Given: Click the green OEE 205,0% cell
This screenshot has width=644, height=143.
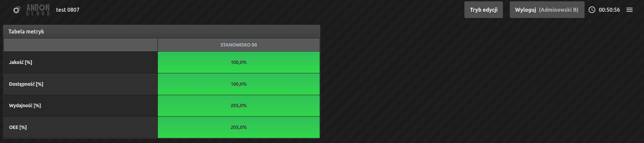Looking at the screenshot, I should [238, 127].
